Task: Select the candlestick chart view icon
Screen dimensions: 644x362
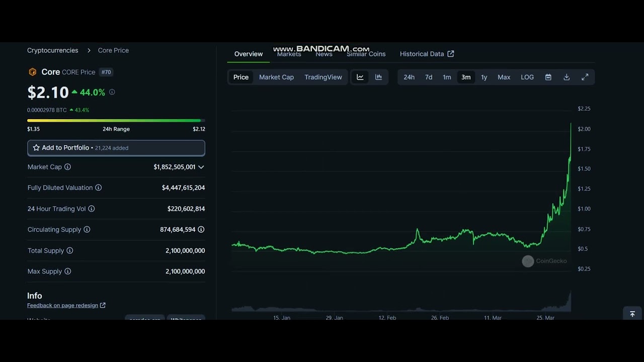Action: 378,77
